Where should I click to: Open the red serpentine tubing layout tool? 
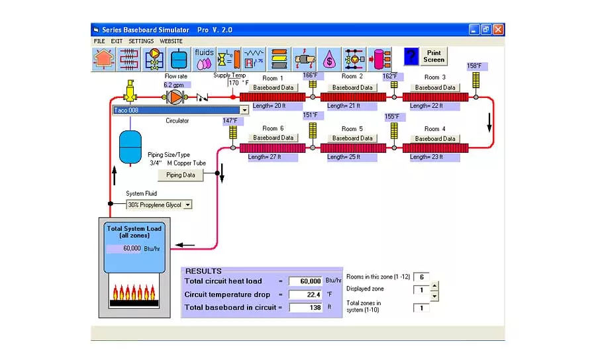click(x=129, y=59)
